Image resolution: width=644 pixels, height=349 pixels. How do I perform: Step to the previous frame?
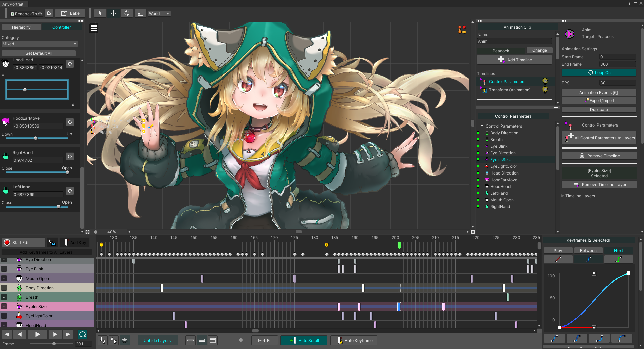click(20, 334)
